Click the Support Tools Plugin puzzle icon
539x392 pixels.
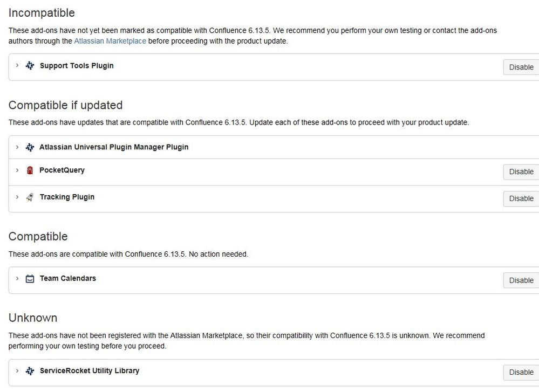tap(30, 66)
